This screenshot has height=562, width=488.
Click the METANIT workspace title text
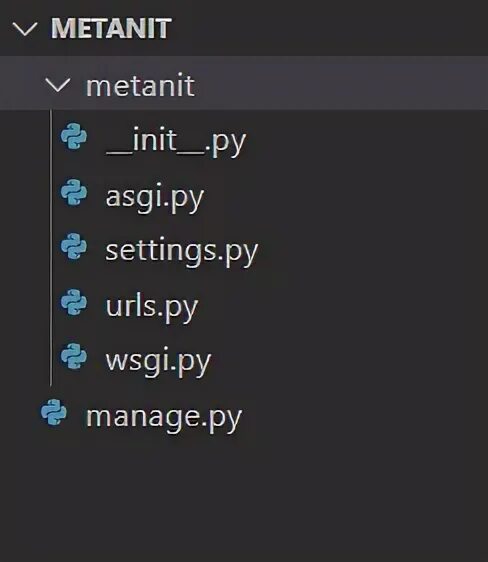[x=111, y=29]
